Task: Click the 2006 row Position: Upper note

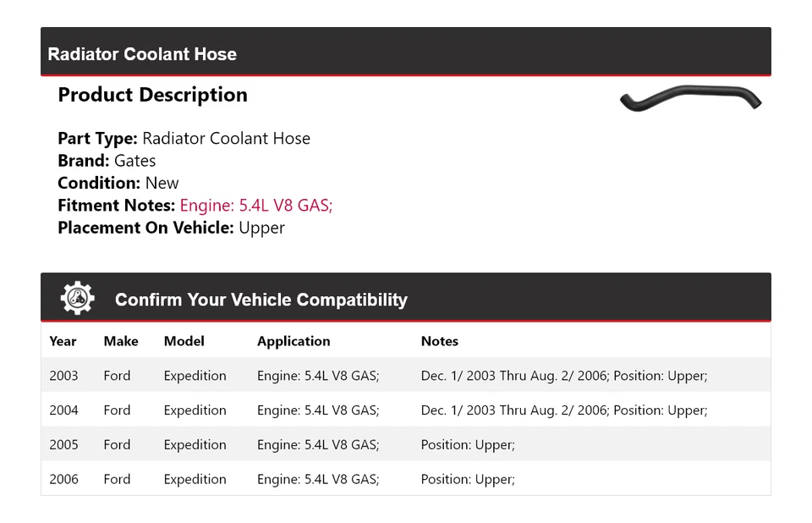Action: click(x=468, y=479)
